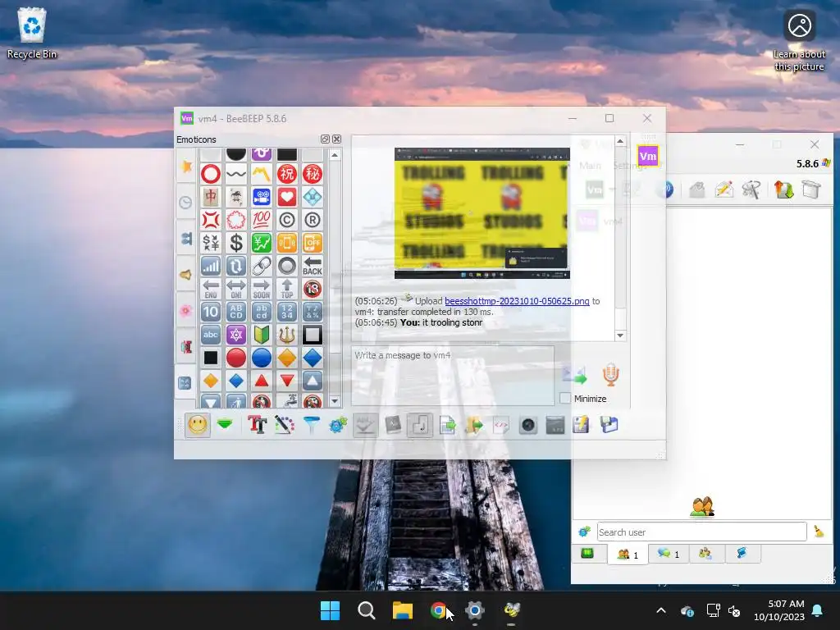Insert the blue cinema projector emoticon
Screen dimensions: 840x630
(262, 197)
